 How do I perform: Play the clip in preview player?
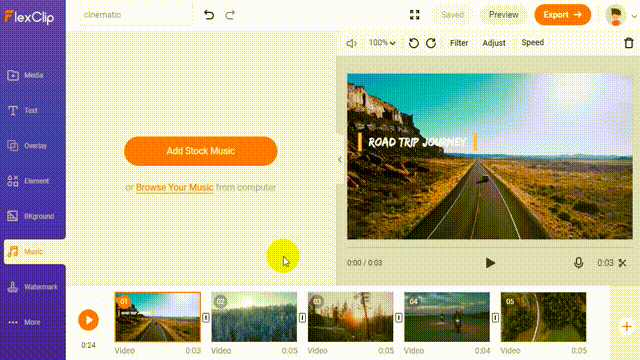pos(490,263)
